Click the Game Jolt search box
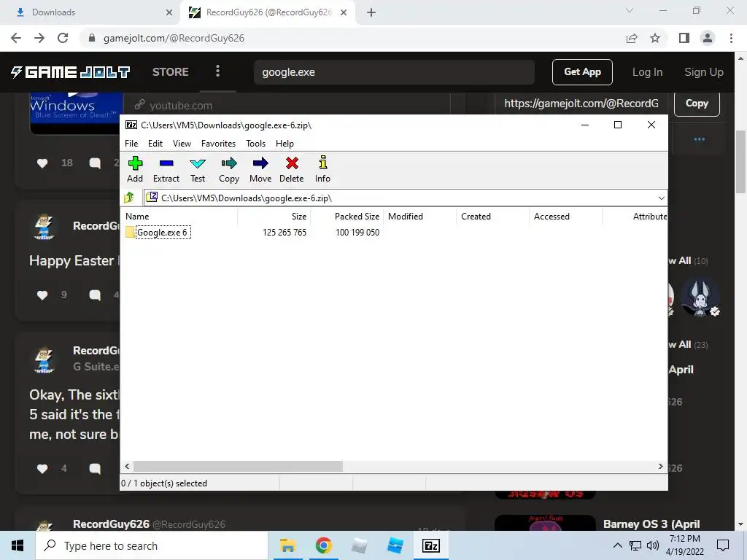 point(394,72)
